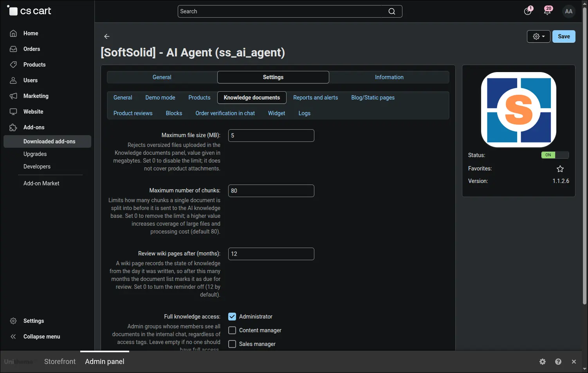The image size is (588, 373).
Task: Go back using the arrow icon
Action: (x=107, y=36)
